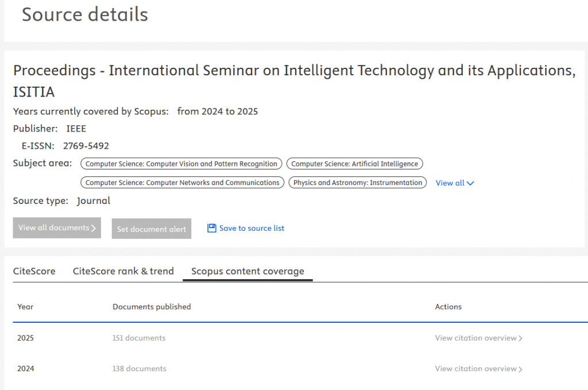The image size is (588, 390).
Task: Click the arrow on 2024 citation overview
Action: (x=520, y=369)
